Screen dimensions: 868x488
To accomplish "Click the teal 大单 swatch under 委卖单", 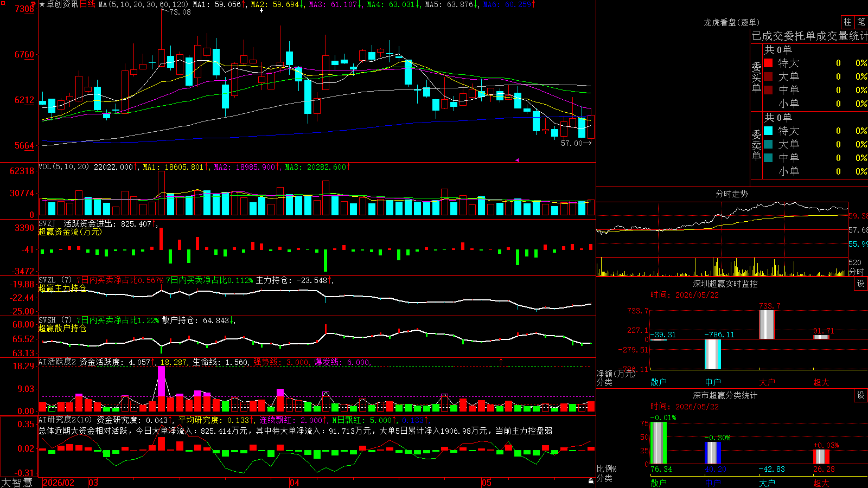I will (x=768, y=144).
